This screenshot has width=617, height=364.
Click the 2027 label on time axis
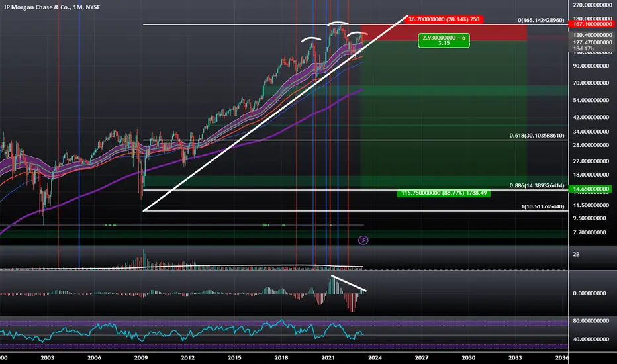pos(422,357)
